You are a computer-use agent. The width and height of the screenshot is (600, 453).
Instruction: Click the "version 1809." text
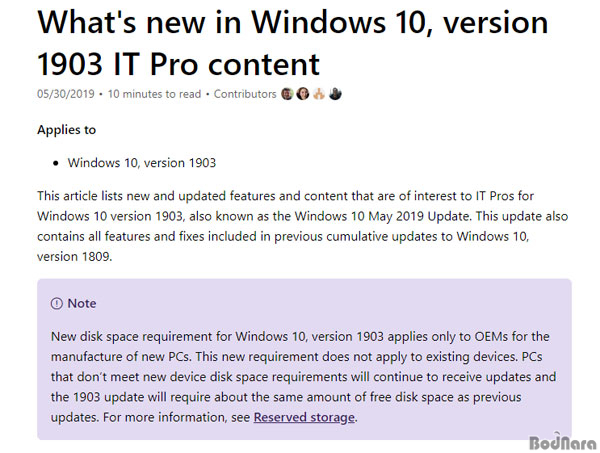point(75,256)
